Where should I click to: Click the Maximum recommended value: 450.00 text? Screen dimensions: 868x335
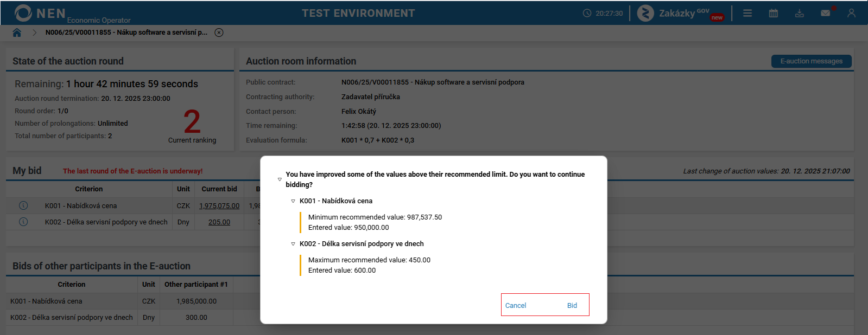click(x=369, y=260)
